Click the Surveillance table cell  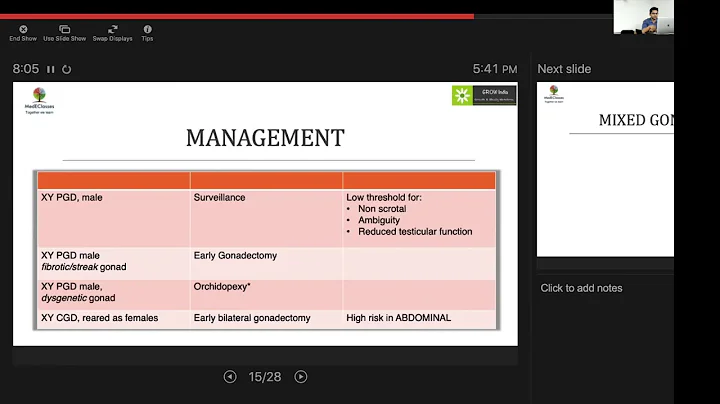[266, 218]
